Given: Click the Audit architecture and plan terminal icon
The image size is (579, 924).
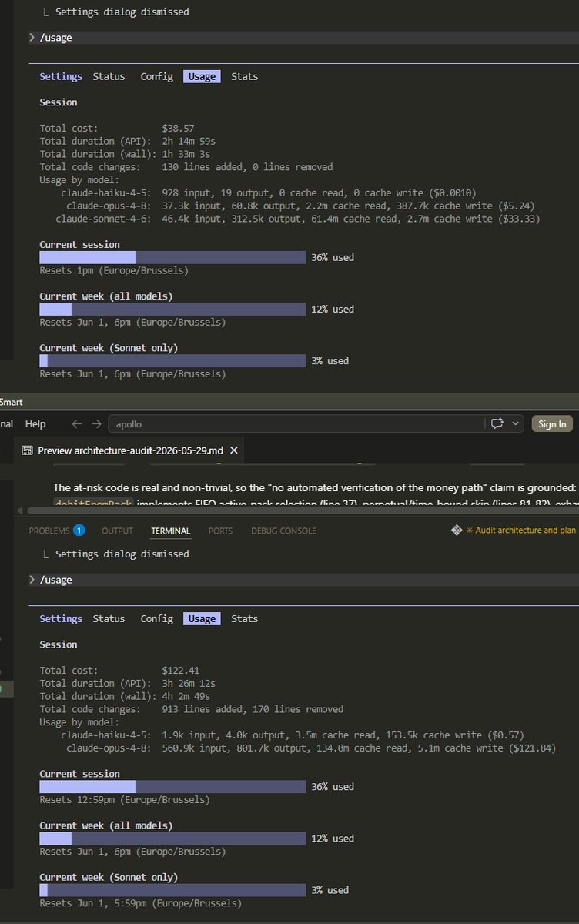Looking at the screenshot, I should coord(457,531).
